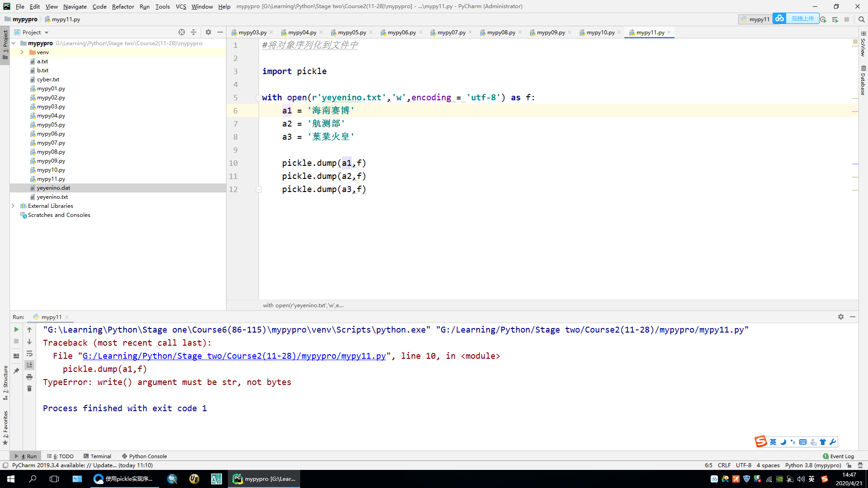Screen dimensions: 868x488
Task: Hide the Project tool window
Action: (220, 32)
